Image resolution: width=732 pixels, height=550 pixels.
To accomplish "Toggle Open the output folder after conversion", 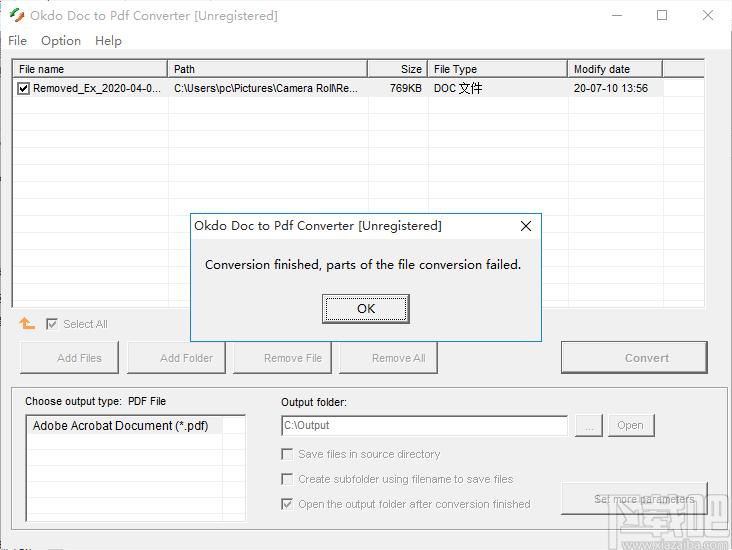I will coord(287,504).
